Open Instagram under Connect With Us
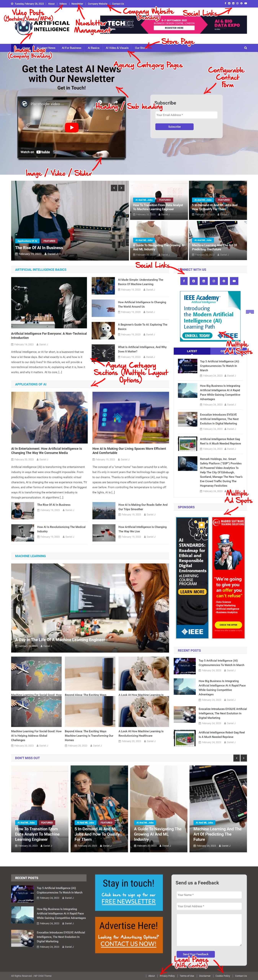The image size is (258, 980). 214,281
